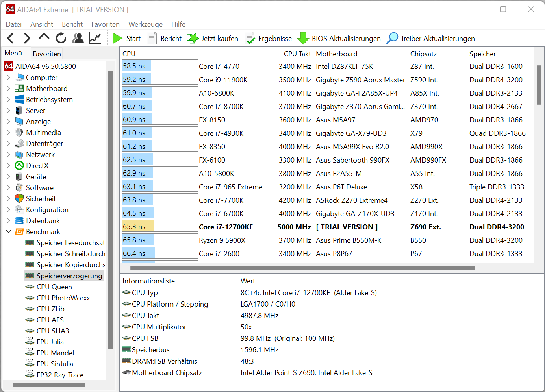Image resolution: width=545 pixels, height=392 pixels.
Task: Click the refresh icon in toolbar
Action: pos(61,38)
